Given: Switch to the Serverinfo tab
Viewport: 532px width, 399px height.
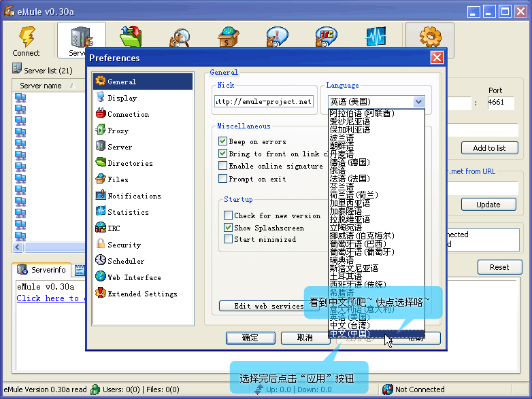Looking at the screenshot, I should (41, 270).
